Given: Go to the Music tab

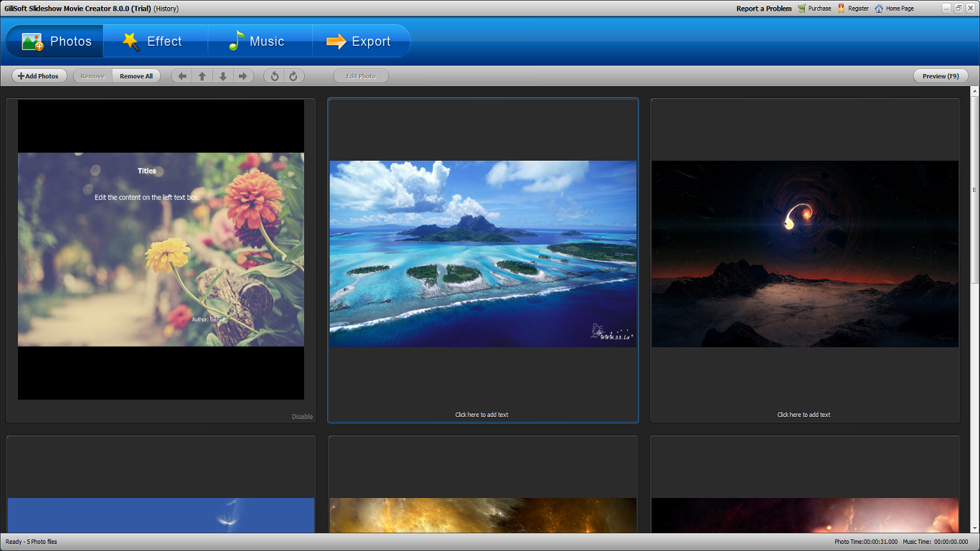Looking at the screenshot, I should tap(260, 41).
